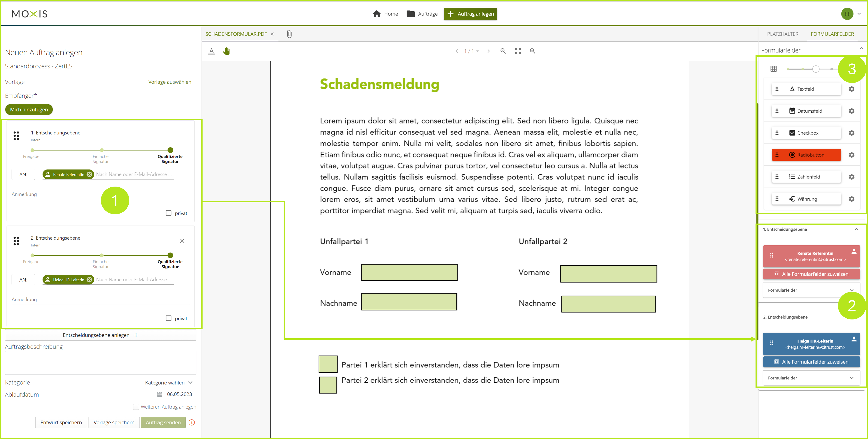Switch to the PLATZHALTER tab

point(782,34)
